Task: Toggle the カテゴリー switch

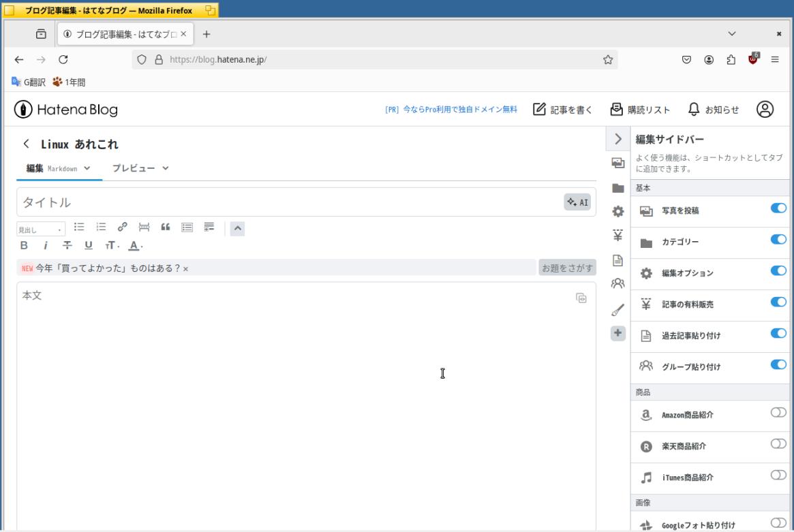Action: 778,239
